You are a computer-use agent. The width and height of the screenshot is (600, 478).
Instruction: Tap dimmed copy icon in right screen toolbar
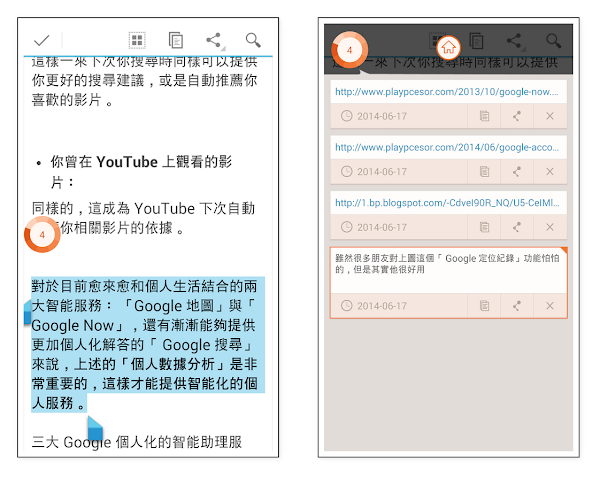click(476, 41)
